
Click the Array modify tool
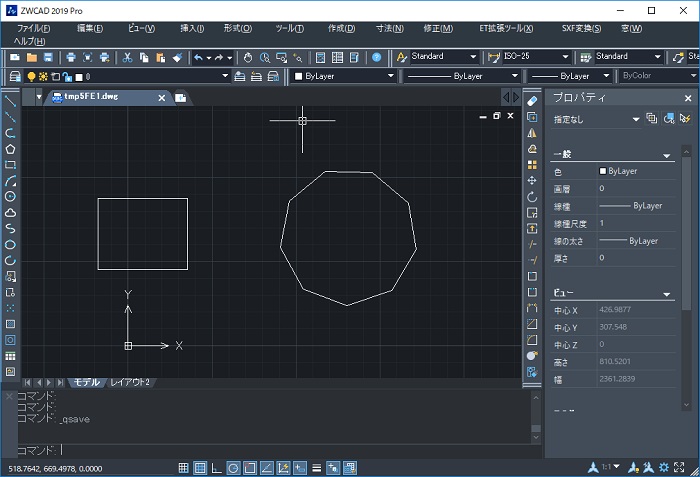532,165
